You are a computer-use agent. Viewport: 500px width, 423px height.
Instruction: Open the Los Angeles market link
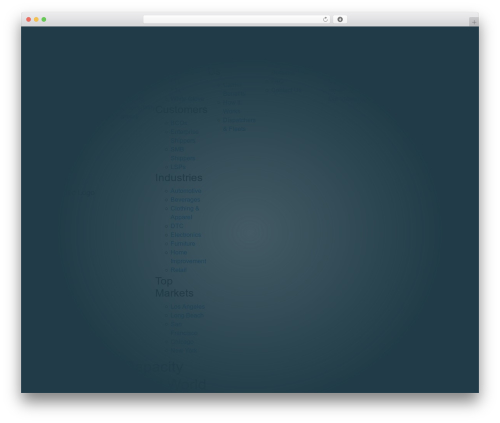(x=187, y=306)
